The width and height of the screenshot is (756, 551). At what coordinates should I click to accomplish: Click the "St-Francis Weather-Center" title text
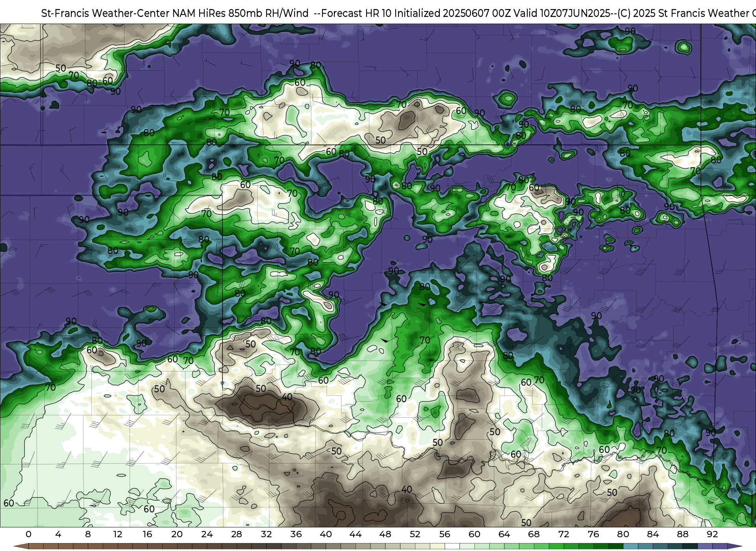coord(106,13)
